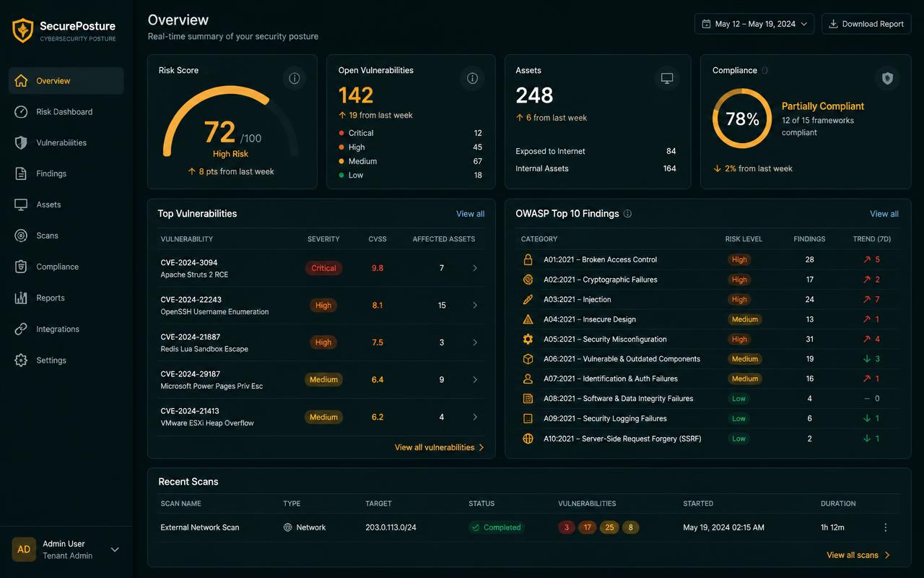The image size is (924, 578).
Task: Click the Security Logging Failures row icon
Action: click(x=528, y=418)
